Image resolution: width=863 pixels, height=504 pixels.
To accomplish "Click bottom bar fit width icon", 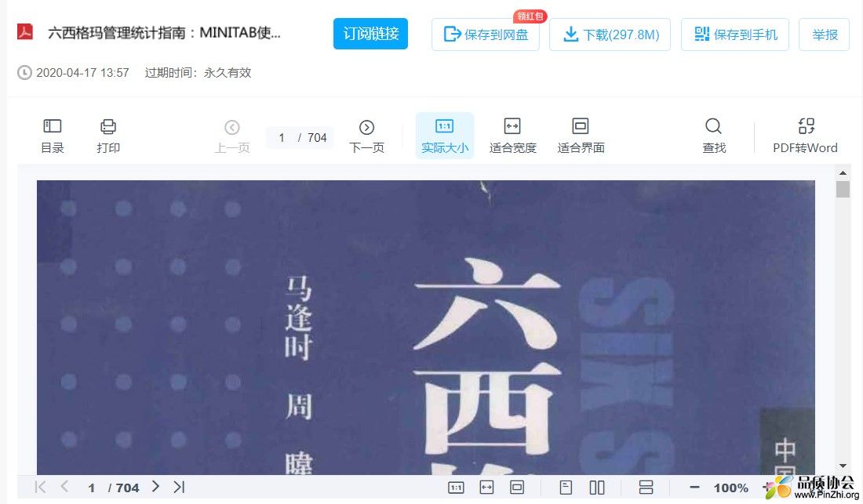I will (x=486, y=488).
